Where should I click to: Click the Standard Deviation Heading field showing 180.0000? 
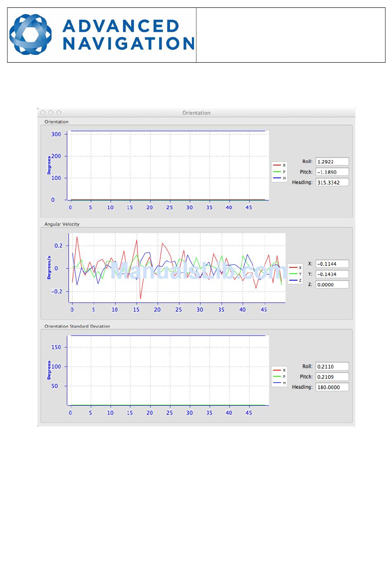(332, 387)
